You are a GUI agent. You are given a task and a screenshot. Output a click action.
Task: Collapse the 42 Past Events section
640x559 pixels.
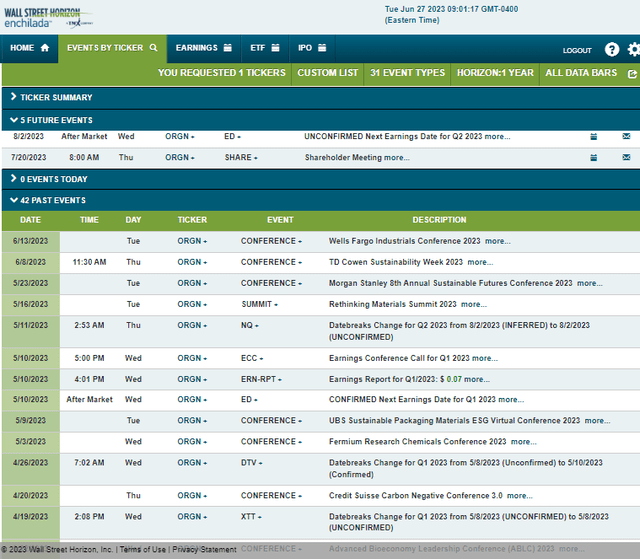321,200
